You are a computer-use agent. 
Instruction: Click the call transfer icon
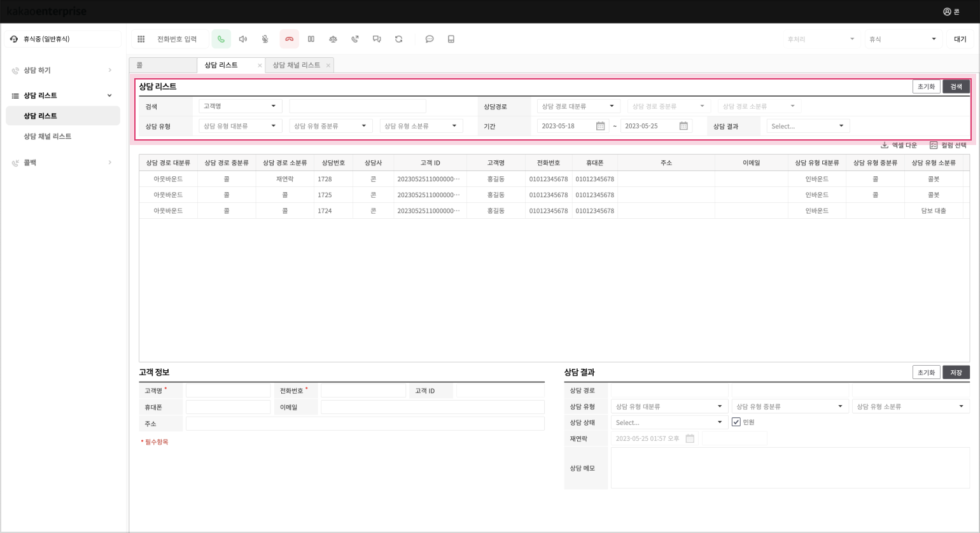[355, 39]
